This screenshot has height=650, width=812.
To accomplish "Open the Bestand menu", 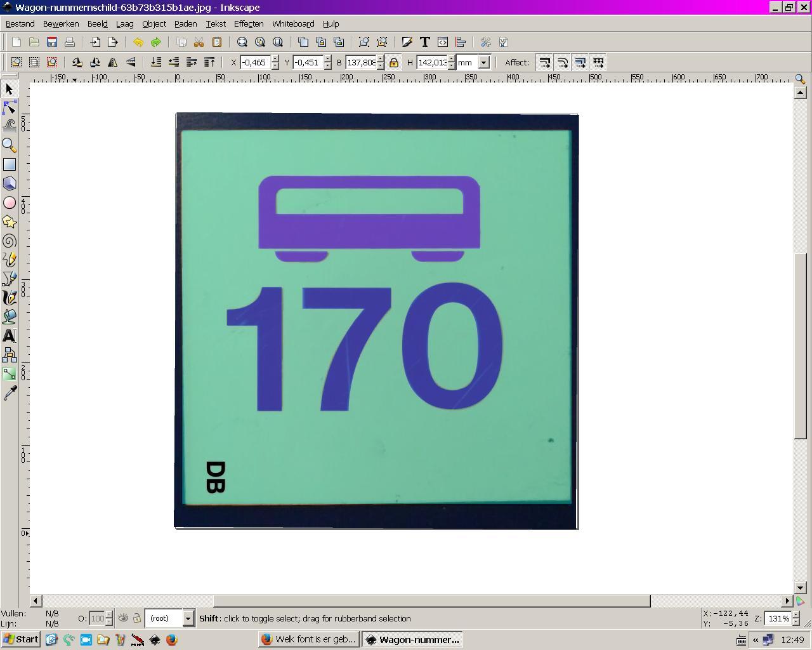I will click(20, 24).
